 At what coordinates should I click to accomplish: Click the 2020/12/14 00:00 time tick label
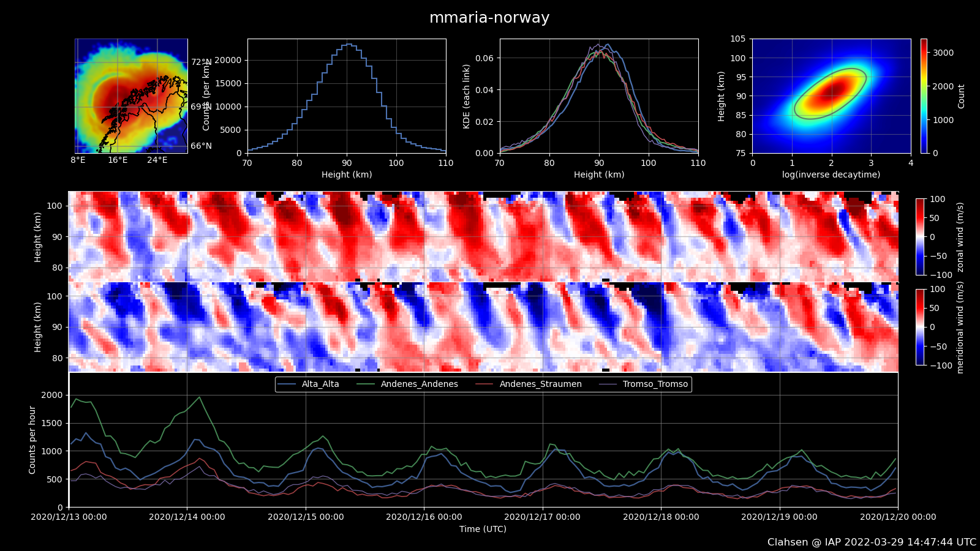coord(187,517)
